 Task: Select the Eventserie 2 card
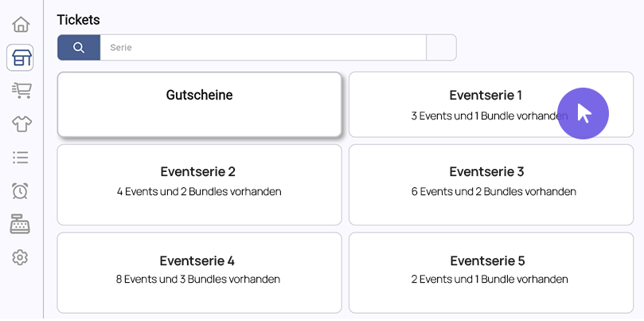pos(200,185)
